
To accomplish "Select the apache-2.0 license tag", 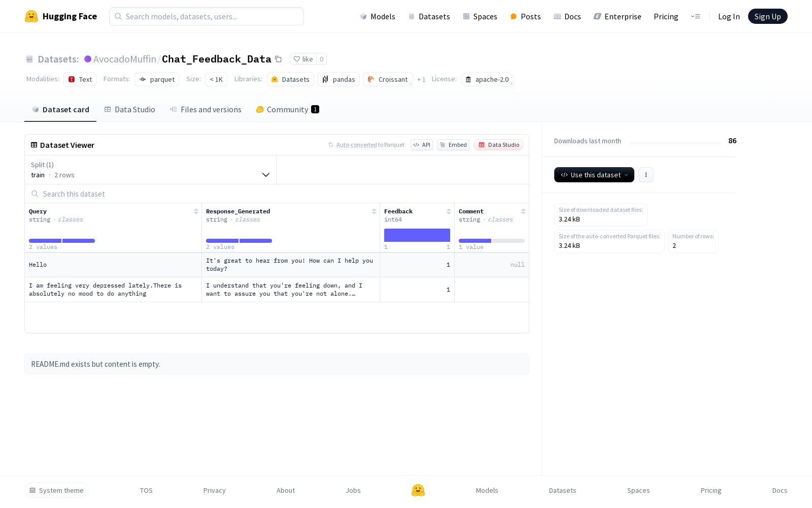I will click(x=487, y=79).
